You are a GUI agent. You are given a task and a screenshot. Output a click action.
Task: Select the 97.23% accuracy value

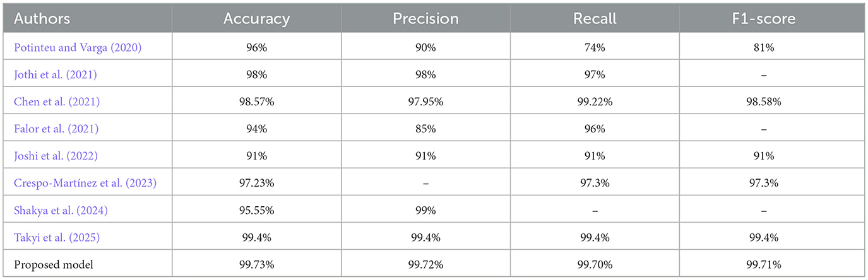(x=256, y=184)
